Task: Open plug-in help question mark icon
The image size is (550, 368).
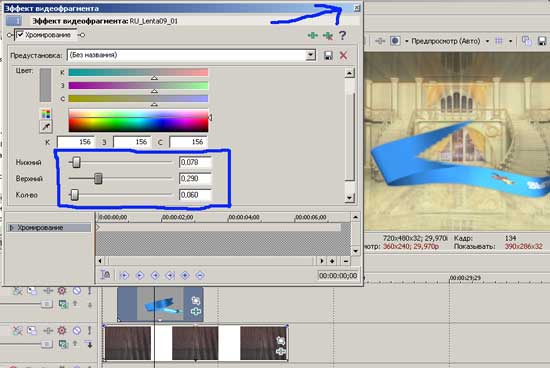Action: [x=343, y=35]
